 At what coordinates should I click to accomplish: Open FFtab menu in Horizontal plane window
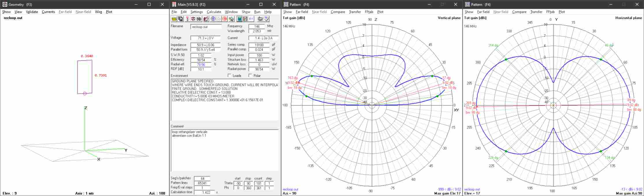[x=550, y=12]
